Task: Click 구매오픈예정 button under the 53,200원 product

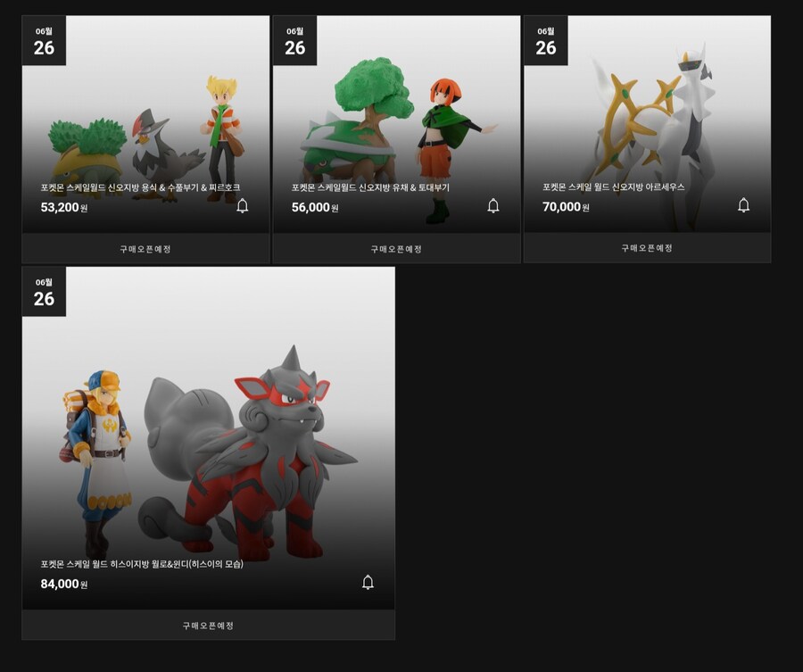Action: tap(145, 249)
